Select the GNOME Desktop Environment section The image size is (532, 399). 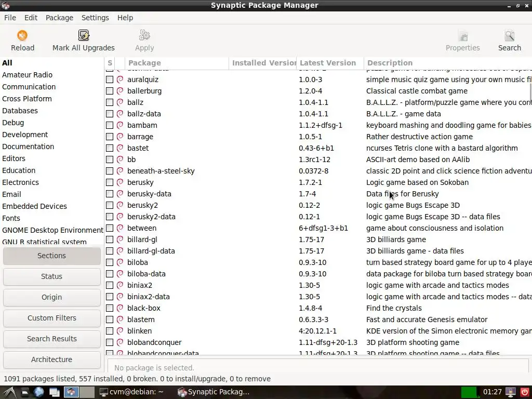52,230
